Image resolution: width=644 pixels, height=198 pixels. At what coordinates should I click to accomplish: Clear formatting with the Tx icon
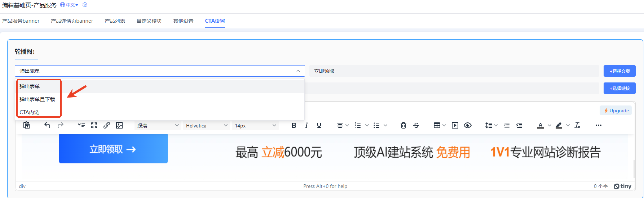pos(577,125)
